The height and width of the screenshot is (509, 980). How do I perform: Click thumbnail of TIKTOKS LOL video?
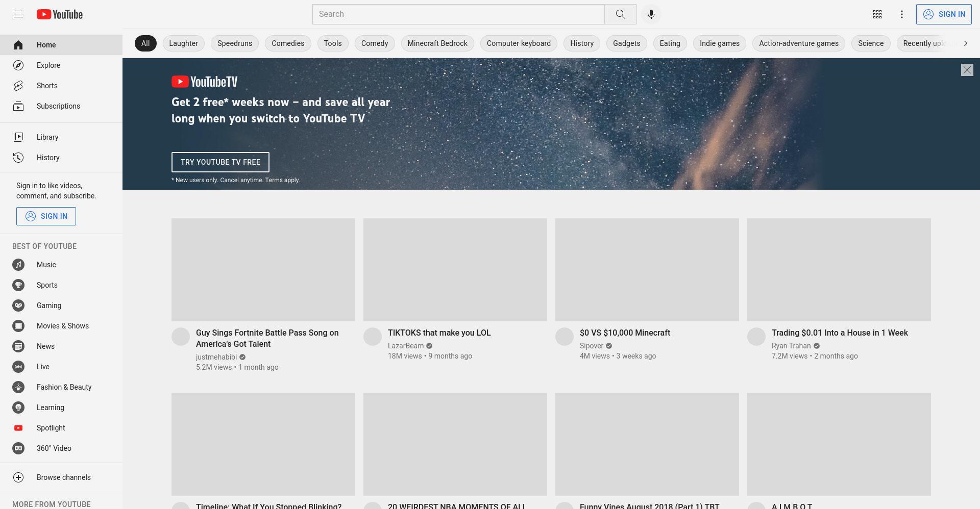pyautogui.click(x=455, y=270)
